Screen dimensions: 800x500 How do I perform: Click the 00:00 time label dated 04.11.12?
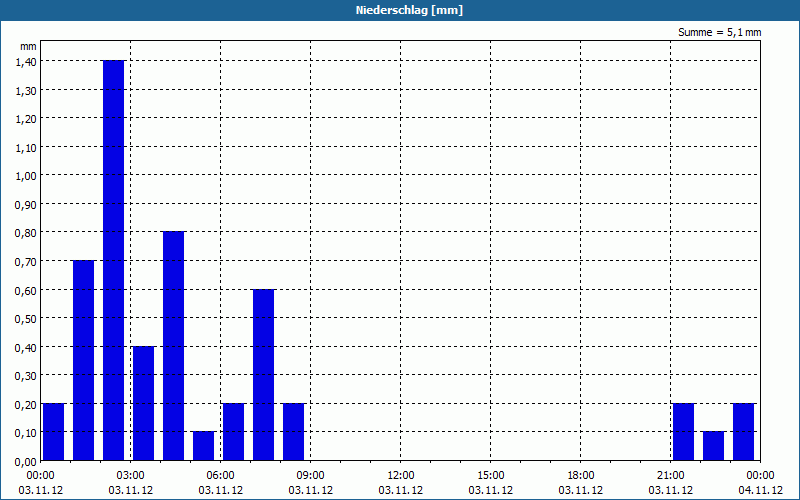click(760, 476)
